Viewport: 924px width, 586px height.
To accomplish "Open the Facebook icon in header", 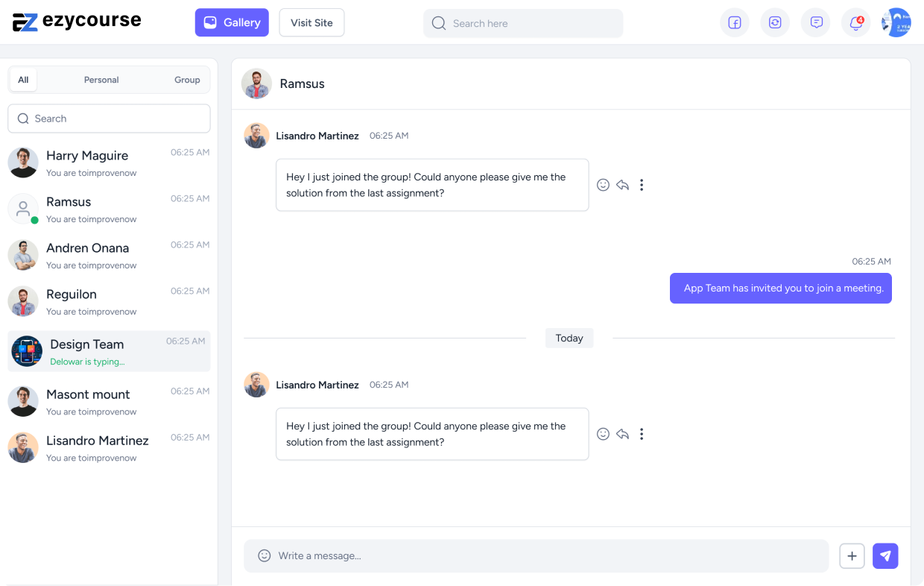I will tap(734, 23).
